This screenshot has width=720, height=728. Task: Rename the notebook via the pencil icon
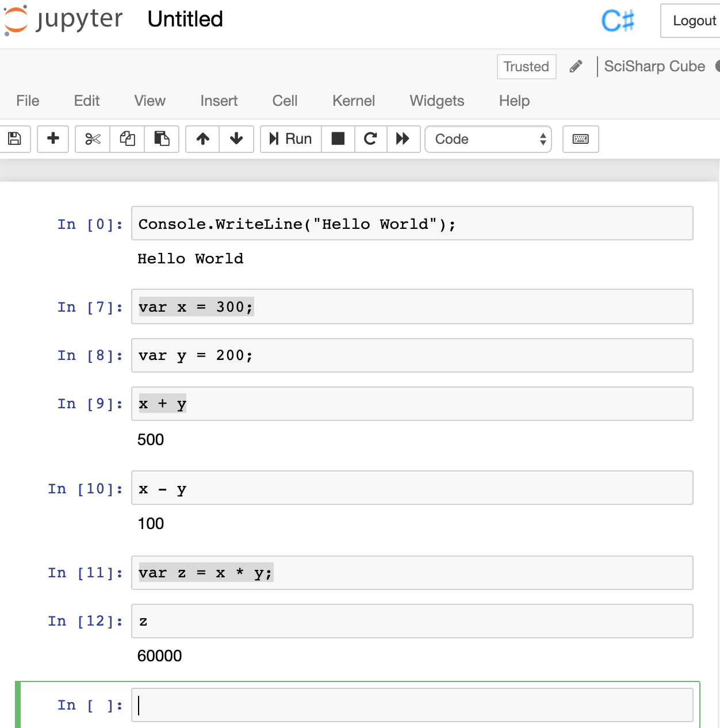(x=575, y=67)
